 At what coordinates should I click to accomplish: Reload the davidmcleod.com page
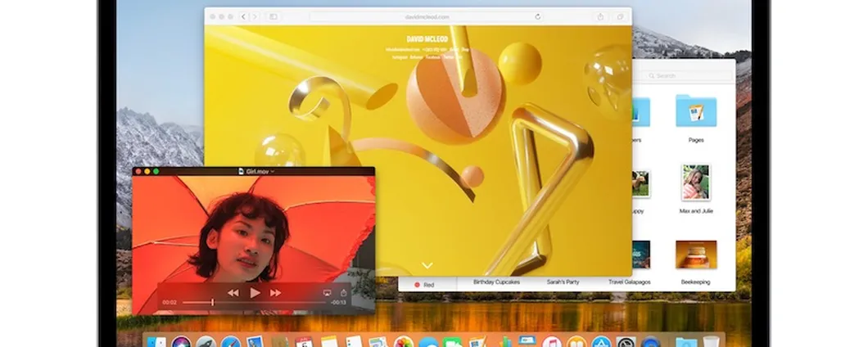point(537,16)
